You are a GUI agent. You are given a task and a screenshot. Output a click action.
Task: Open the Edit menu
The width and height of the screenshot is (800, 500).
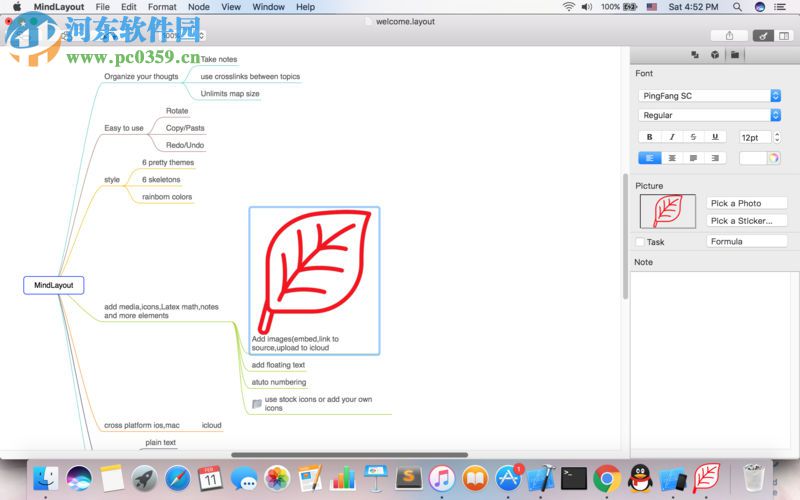(x=129, y=7)
